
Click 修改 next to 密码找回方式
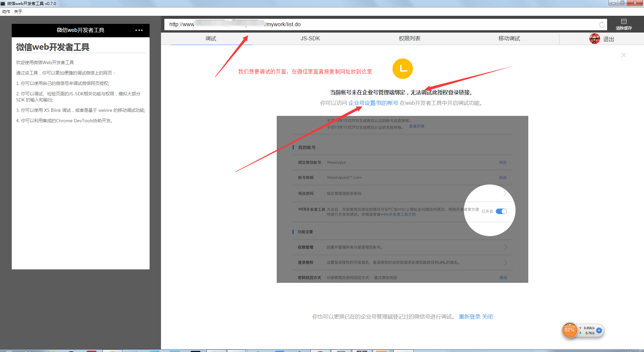pos(503,278)
